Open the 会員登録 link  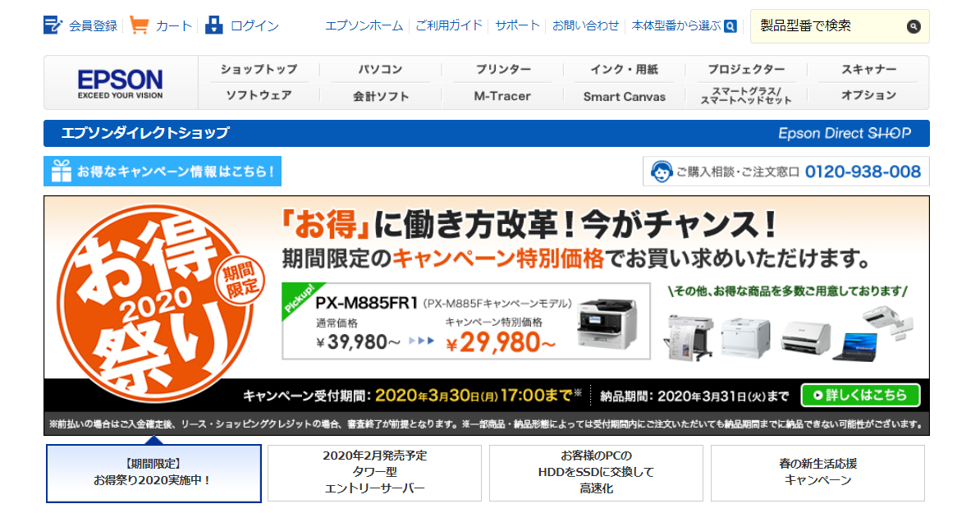coord(93,25)
